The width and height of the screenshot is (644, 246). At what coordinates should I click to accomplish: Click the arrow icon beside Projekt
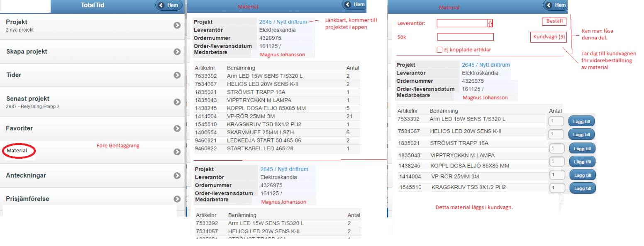177,25
